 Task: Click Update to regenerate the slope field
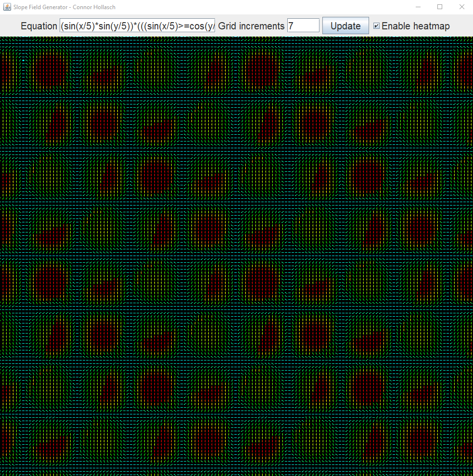pyautogui.click(x=345, y=26)
